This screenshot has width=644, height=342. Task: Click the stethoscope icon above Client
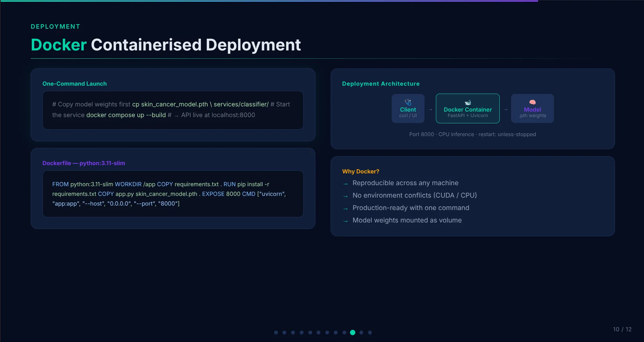point(408,102)
